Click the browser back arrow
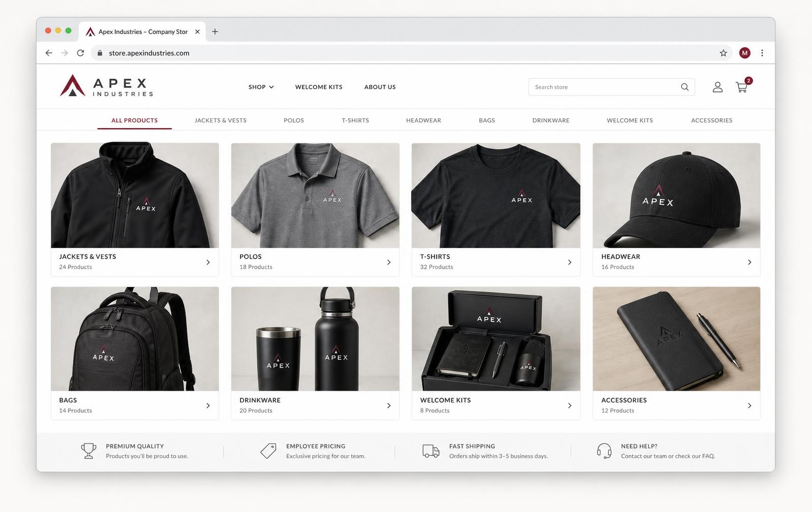 tap(49, 53)
